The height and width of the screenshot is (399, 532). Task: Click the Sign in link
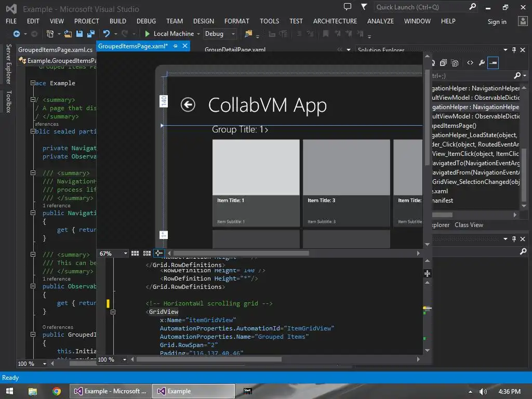pos(497,22)
